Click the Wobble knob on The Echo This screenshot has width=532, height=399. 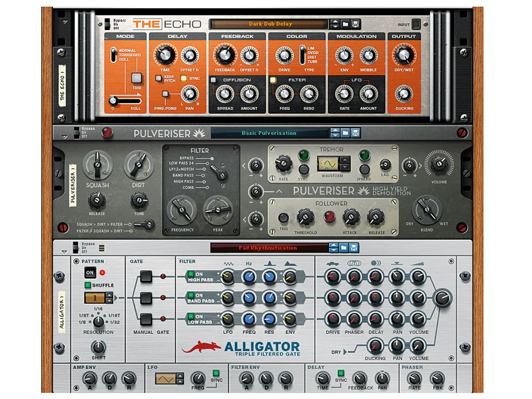point(369,55)
